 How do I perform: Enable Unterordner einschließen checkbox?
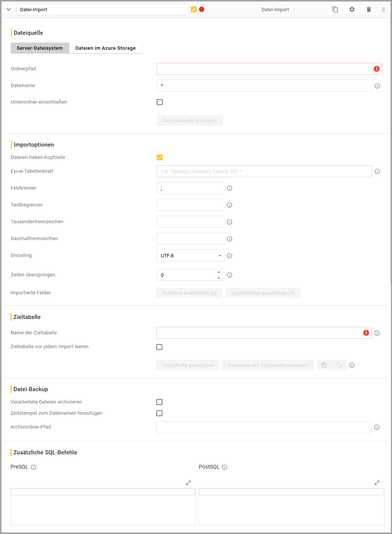(160, 102)
